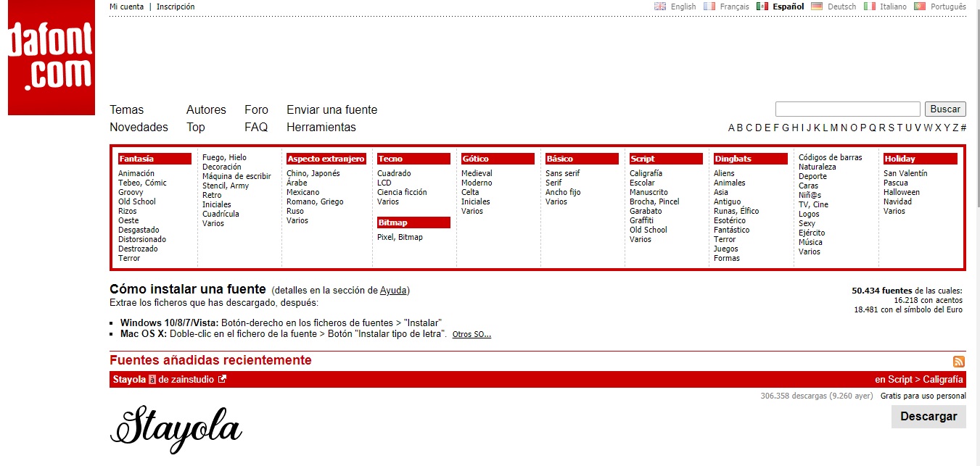Open the RSS feed icon

click(x=958, y=362)
